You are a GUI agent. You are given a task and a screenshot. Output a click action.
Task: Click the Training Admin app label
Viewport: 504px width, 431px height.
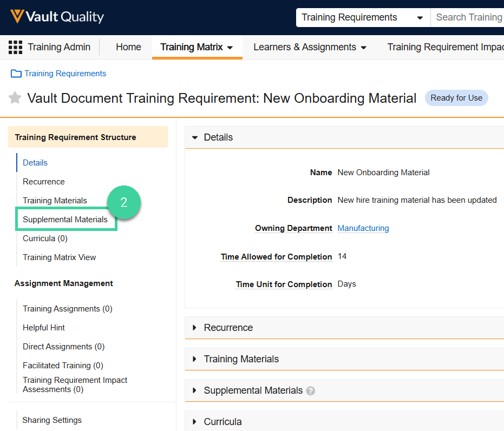(59, 47)
